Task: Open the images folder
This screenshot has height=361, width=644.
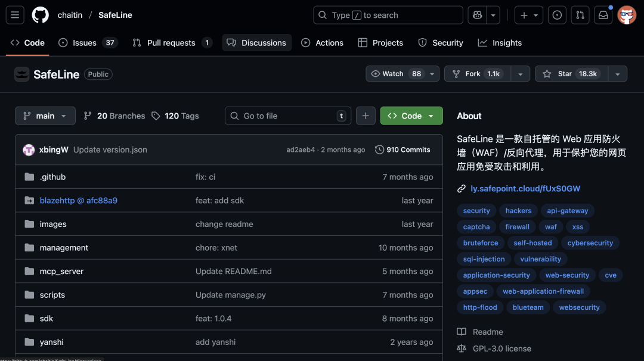Action: 53,224
